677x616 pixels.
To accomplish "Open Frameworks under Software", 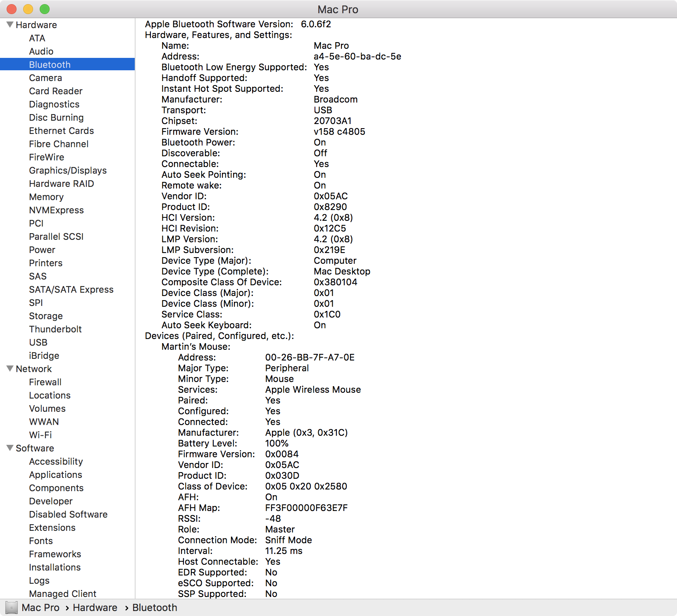I will [x=55, y=554].
